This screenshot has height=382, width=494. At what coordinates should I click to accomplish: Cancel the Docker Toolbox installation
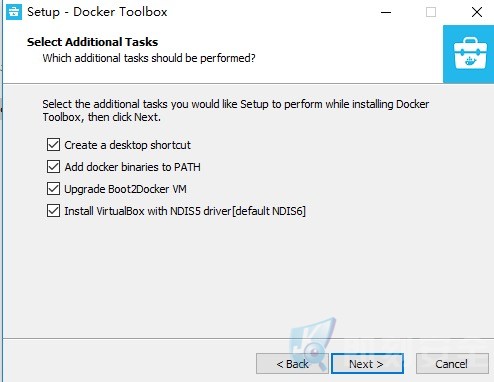[x=452, y=364]
